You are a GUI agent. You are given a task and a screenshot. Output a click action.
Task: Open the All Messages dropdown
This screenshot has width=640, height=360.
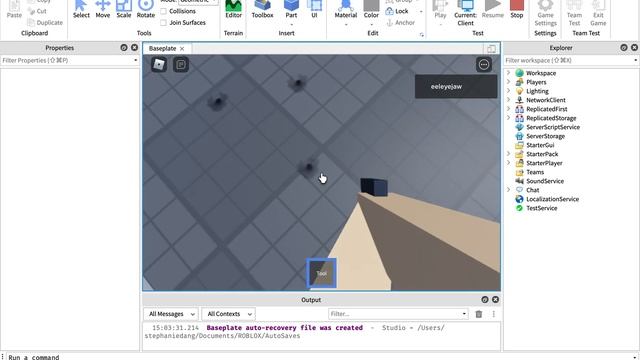click(171, 314)
